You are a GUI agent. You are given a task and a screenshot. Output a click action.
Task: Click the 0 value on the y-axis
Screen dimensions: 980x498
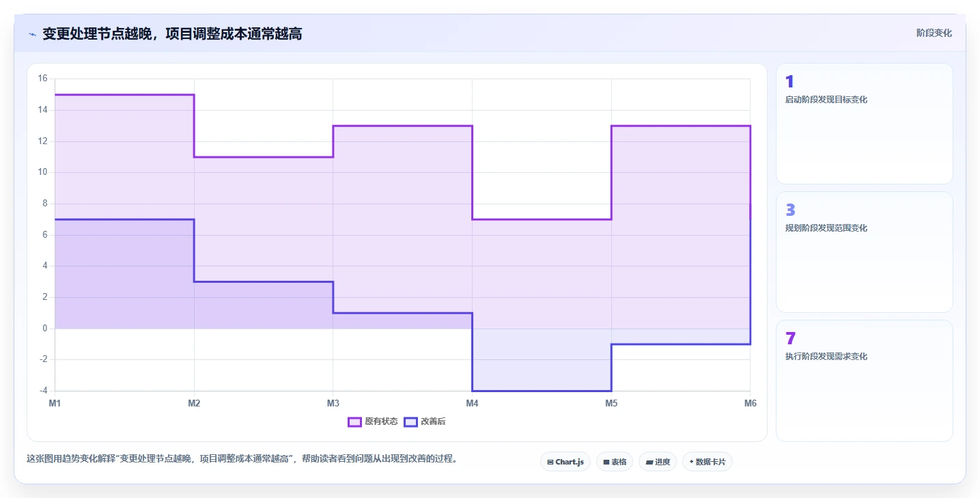click(44, 329)
